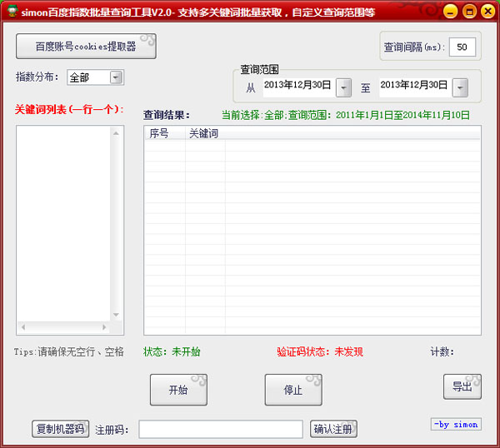Click the 关键词 column header
This screenshot has width=500, height=448.
(x=204, y=133)
